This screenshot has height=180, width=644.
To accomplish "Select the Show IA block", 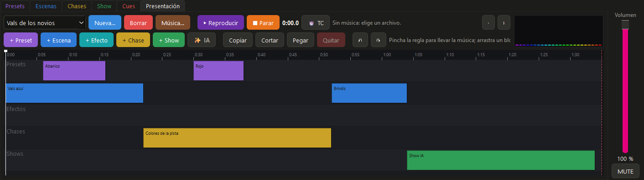I will (501, 160).
